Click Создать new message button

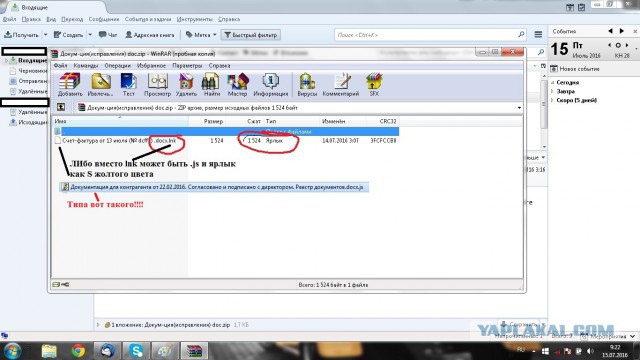(69, 35)
